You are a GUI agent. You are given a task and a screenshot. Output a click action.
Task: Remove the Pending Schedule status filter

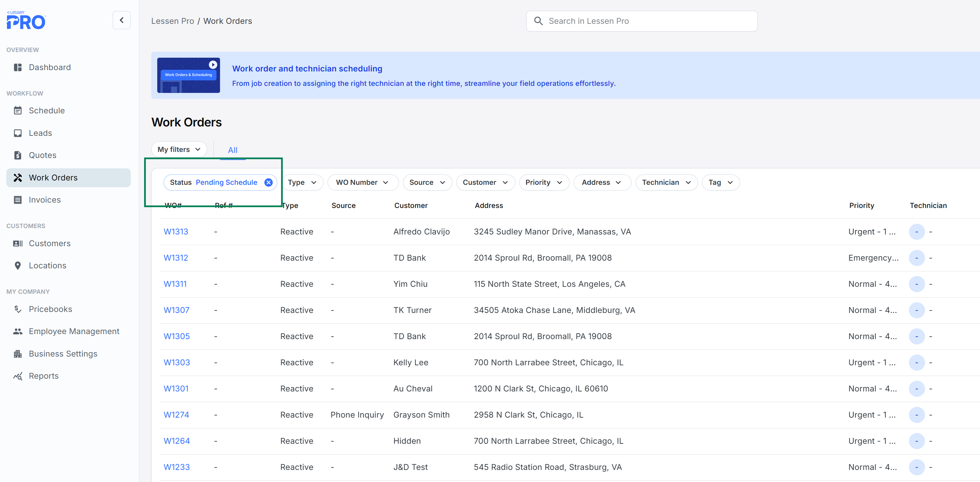click(268, 182)
